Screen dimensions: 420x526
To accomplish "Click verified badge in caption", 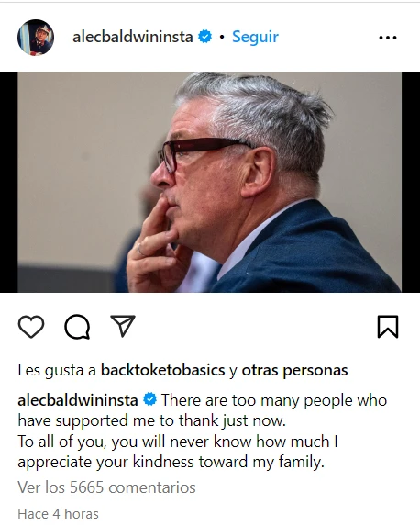I will coord(149,399).
